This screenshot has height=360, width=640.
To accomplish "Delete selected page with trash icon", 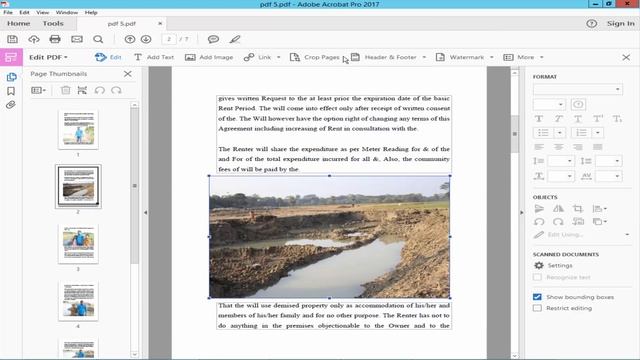I will (x=65, y=90).
